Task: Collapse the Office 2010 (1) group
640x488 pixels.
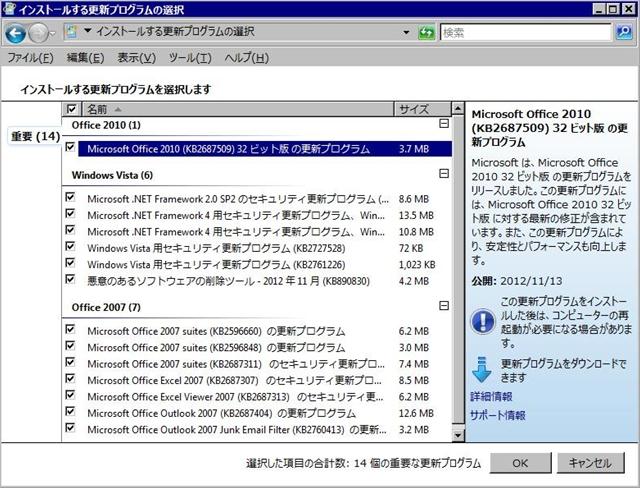Action: click(x=444, y=124)
